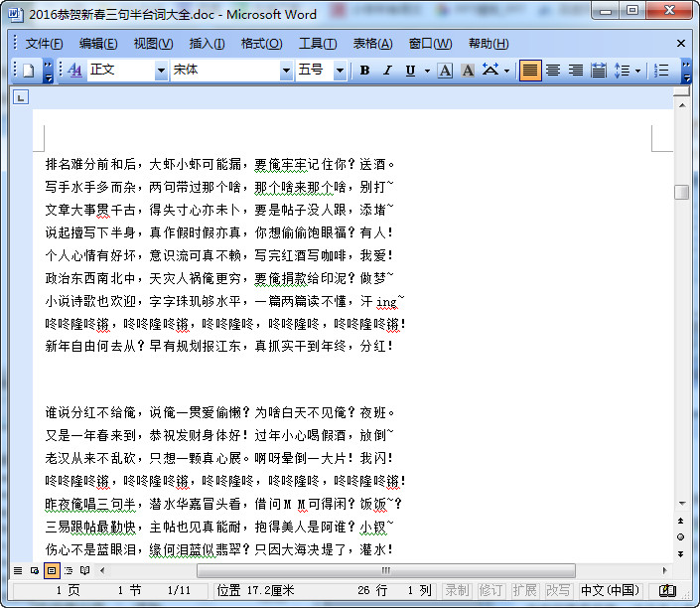Click the vertical scrollbar thumb
Viewport: 700px width, 608px height.
tap(682, 193)
